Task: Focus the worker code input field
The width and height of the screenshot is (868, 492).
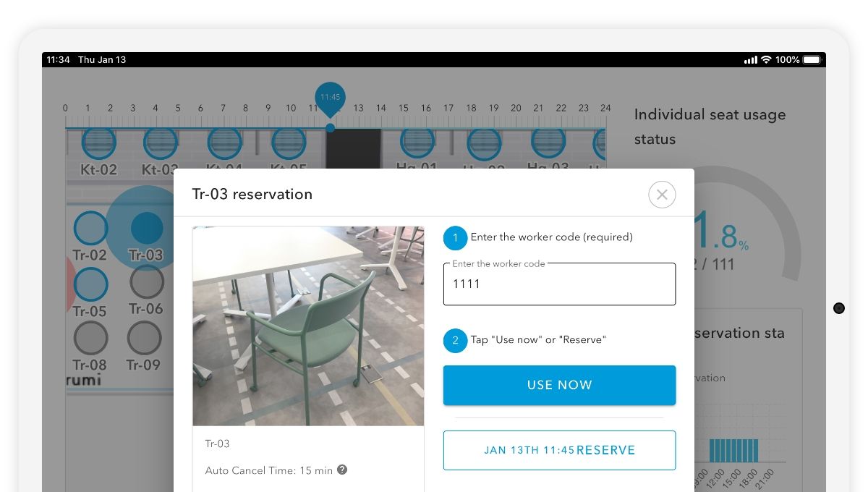Action: click(559, 284)
